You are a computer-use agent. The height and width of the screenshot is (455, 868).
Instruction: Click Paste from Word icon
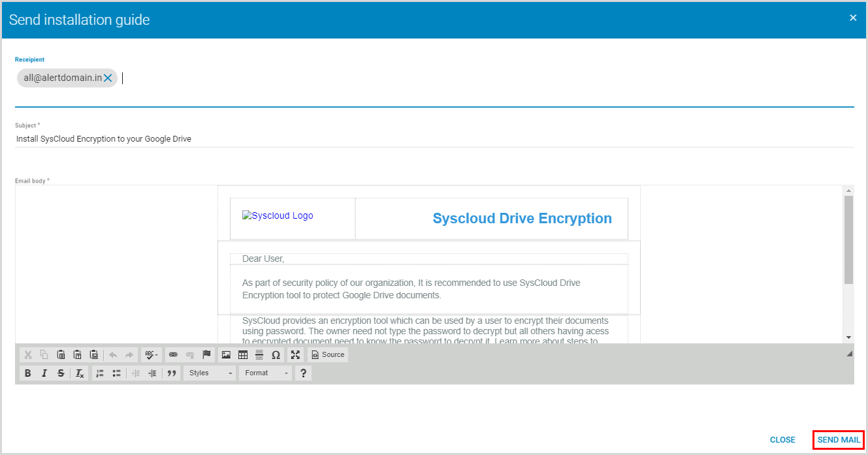[x=93, y=354]
